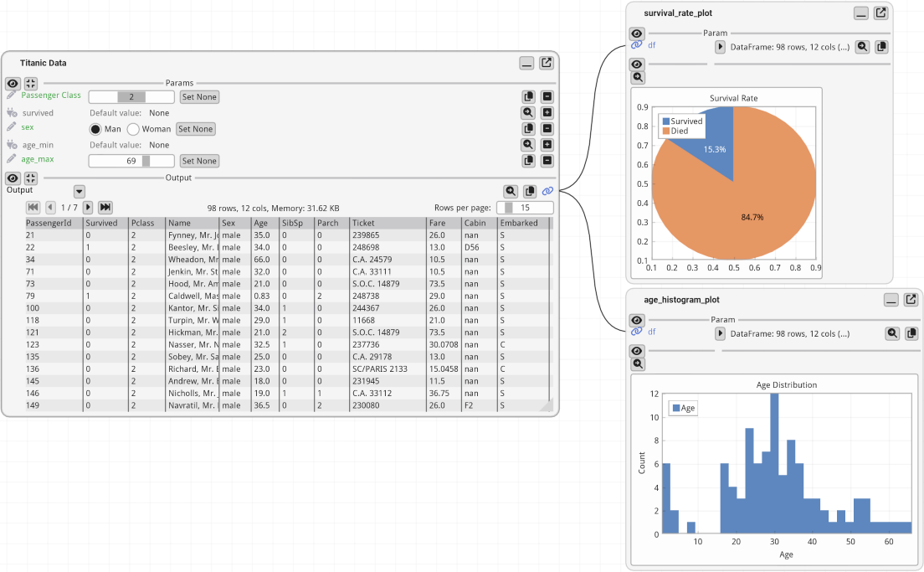Inspect the survived parameter with the magnifier icon

528,111
